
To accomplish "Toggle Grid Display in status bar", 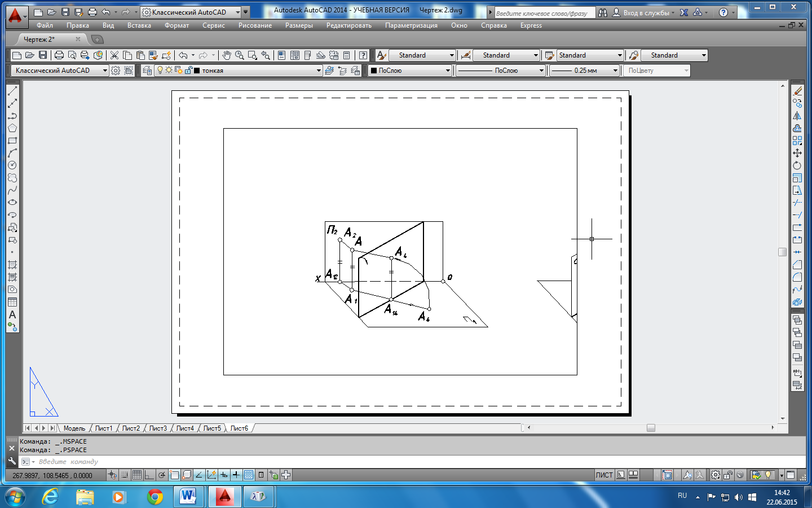I will point(137,475).
